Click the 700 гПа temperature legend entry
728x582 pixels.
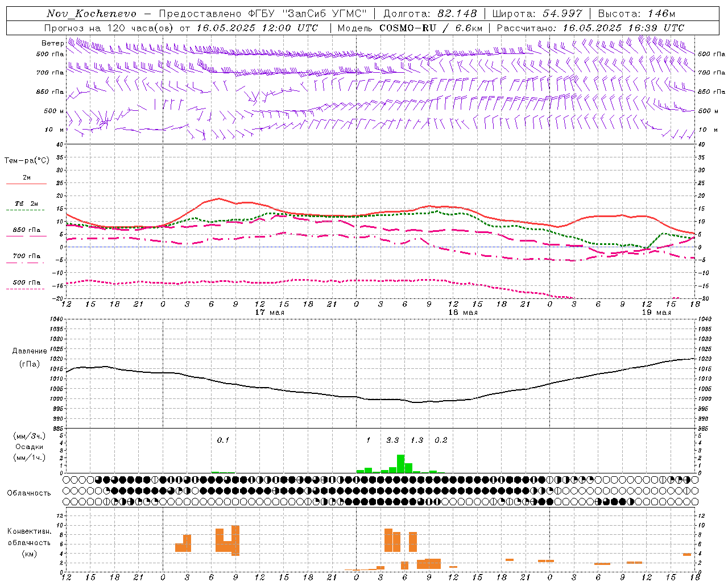(x=27, y=256)
